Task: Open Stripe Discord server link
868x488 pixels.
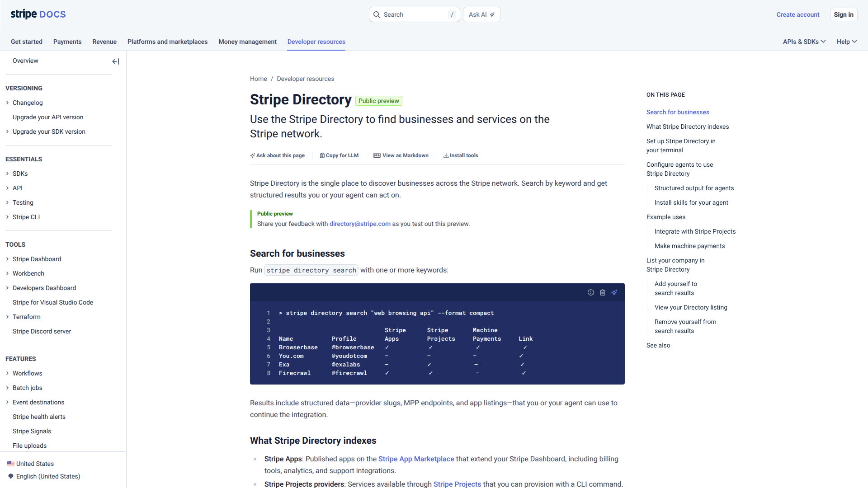Action: point(42,331)
